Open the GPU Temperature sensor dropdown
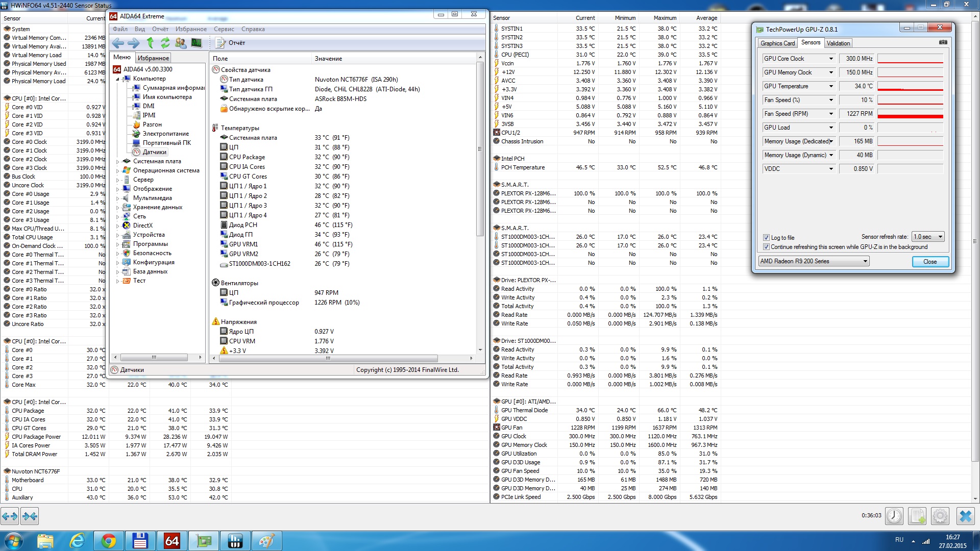980x551 pixels. tap(830, 86)
